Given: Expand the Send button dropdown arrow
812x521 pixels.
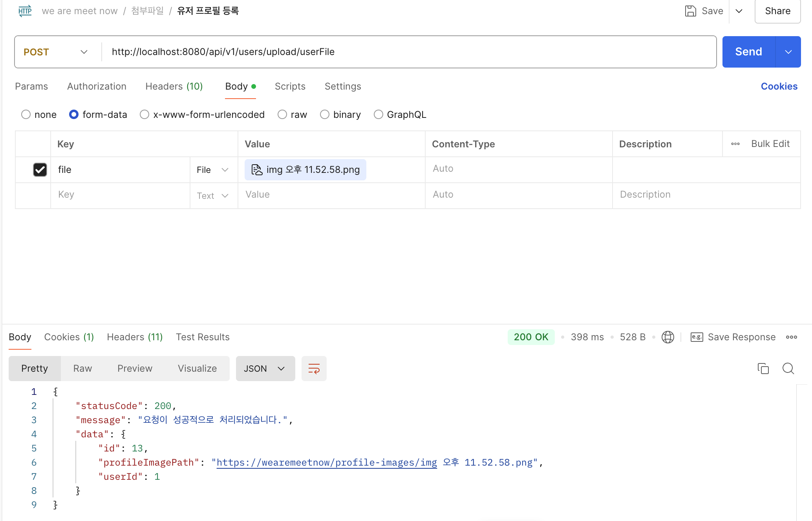Looking at the screenshot, I should (788, 52).
